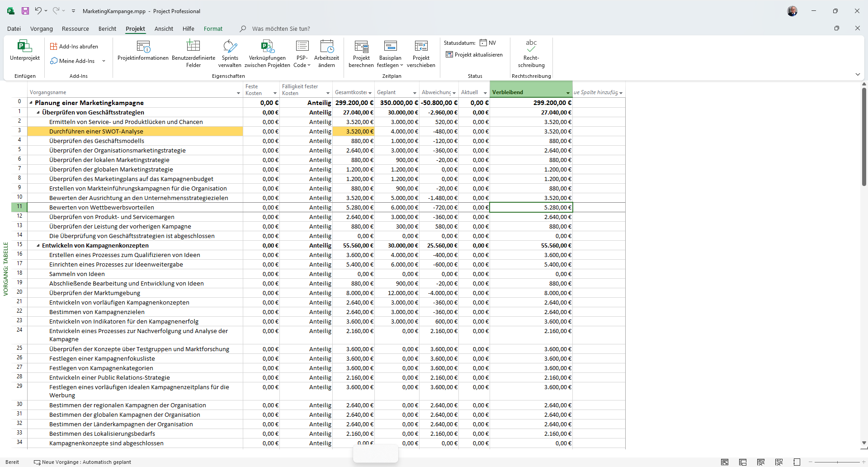Open the PSP-Code dropdown
The image size is (868, 467).
302,54
